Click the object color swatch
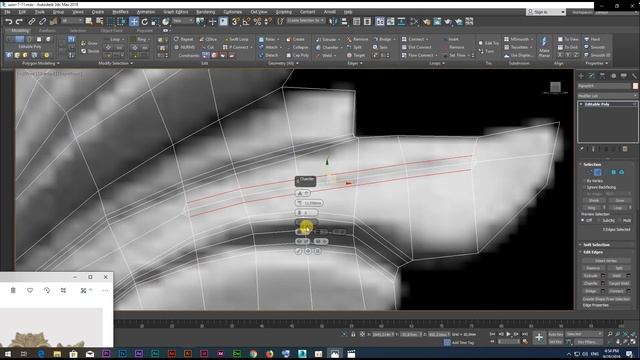This screenshot has width=640, height=360. [635, 86]
